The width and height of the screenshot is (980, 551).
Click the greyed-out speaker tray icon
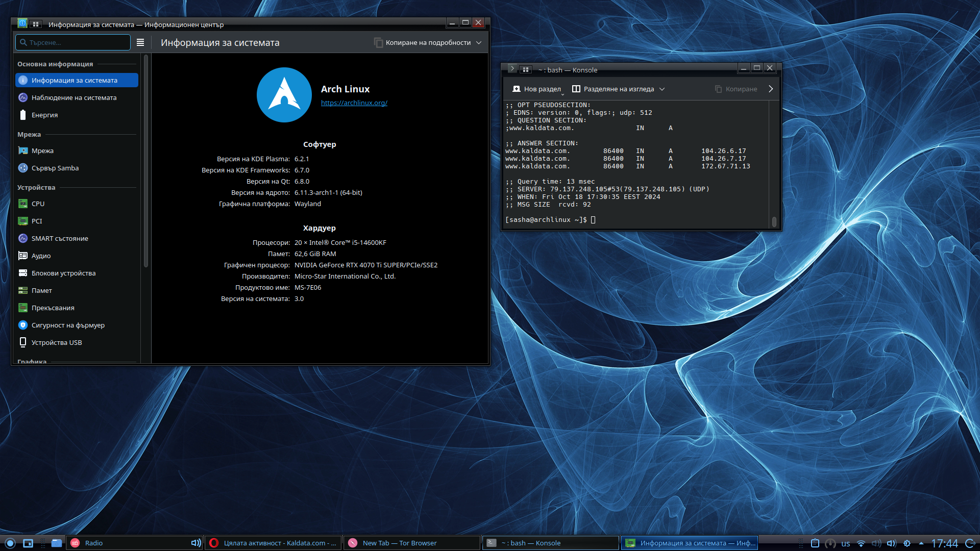(x=876, y=543)
